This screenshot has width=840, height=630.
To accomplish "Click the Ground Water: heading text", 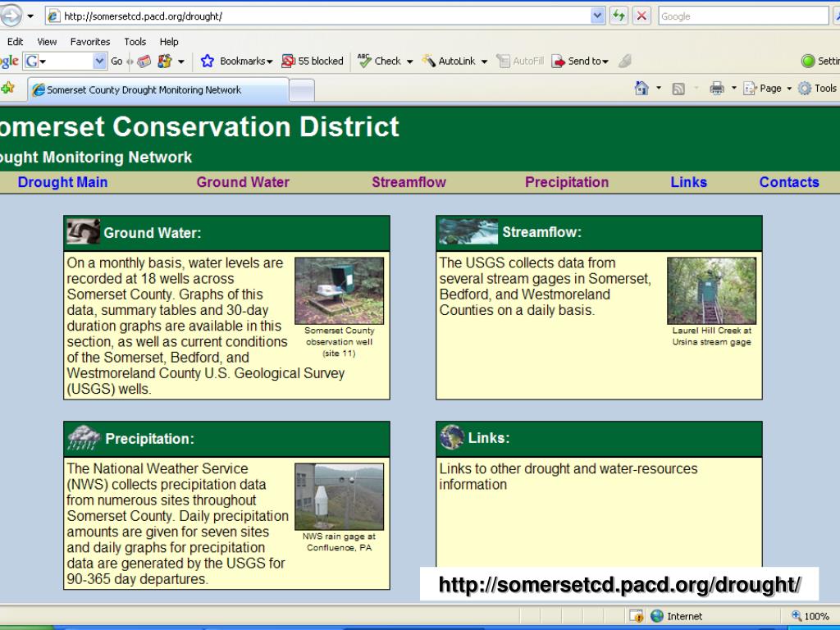I will click(x=152, y=233).
